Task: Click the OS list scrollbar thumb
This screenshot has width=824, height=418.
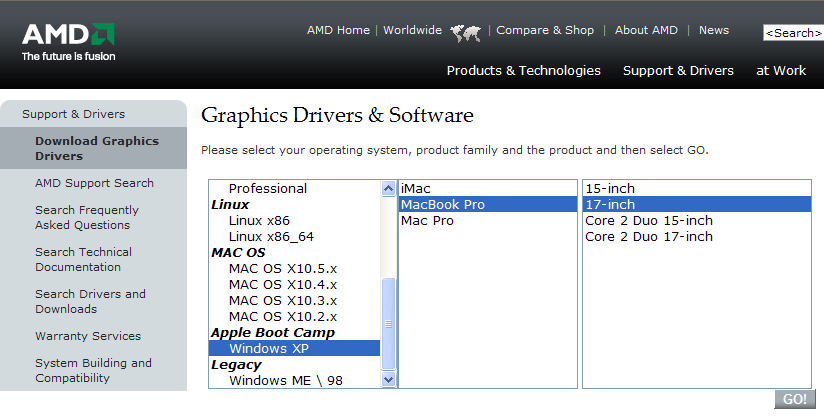Action: point(388,324)
